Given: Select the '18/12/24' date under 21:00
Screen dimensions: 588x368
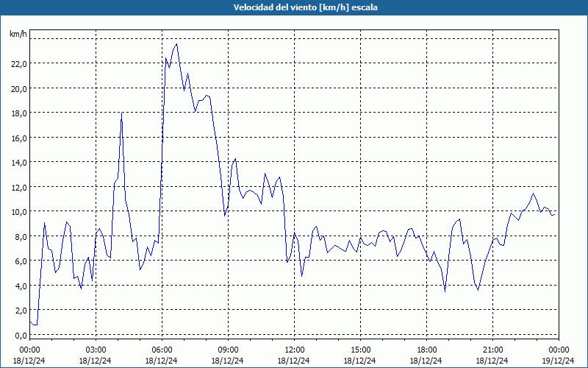Looking at the screenshot, I should click(x=492, y=361).
